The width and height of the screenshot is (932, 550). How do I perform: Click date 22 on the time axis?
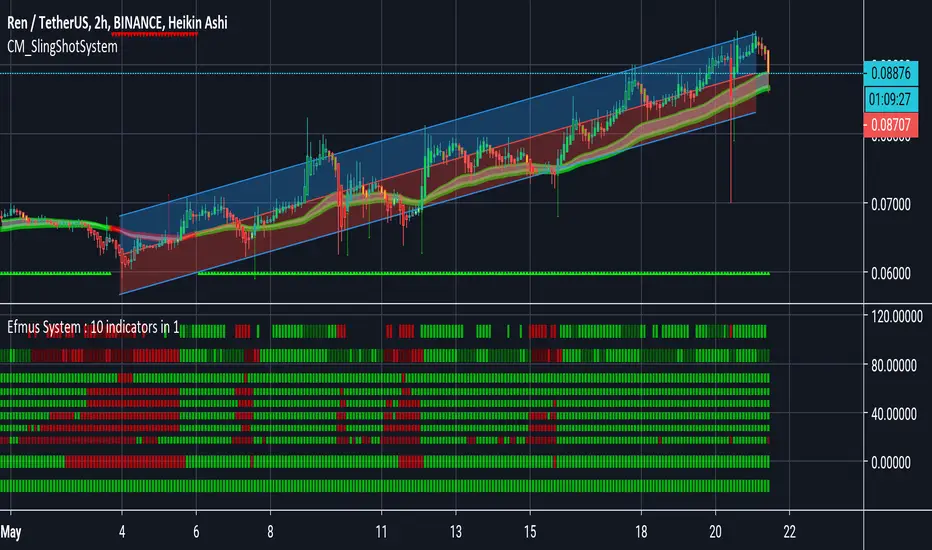point(789,532)
